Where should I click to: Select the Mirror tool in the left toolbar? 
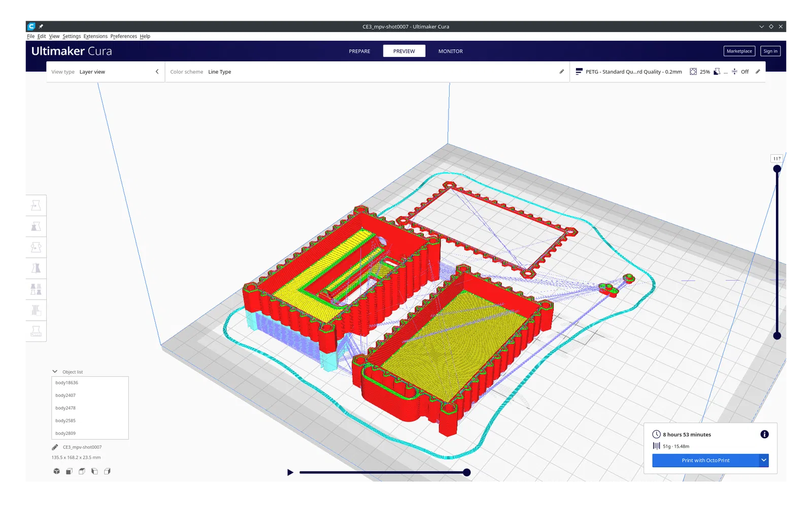pyautogui.click(x=36, y=268)
